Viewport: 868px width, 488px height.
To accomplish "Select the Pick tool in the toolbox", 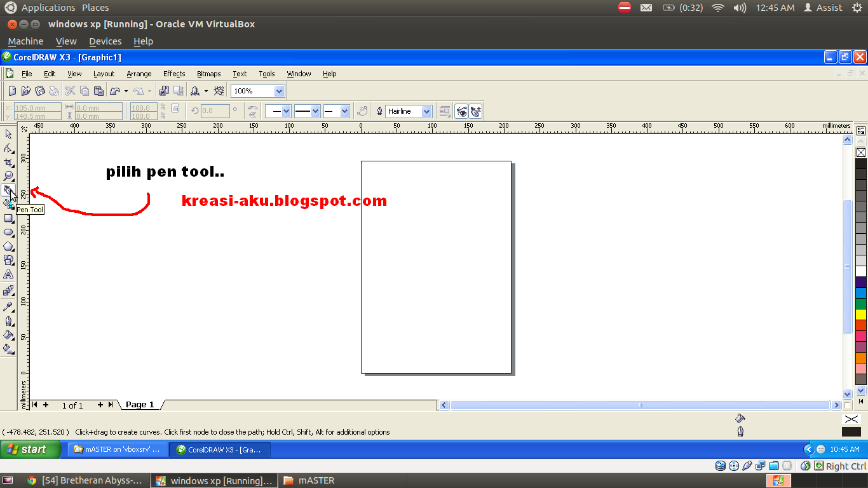I will (8, 134).
